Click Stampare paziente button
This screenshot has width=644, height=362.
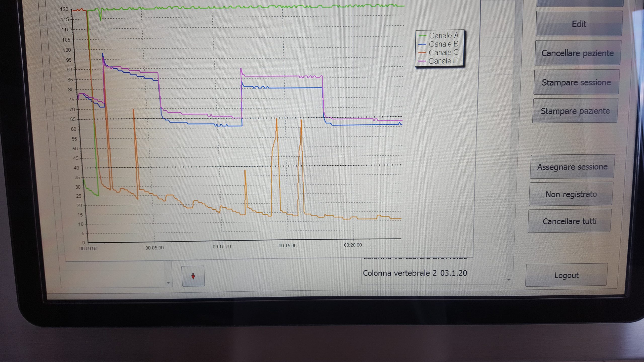click(575, 111)
